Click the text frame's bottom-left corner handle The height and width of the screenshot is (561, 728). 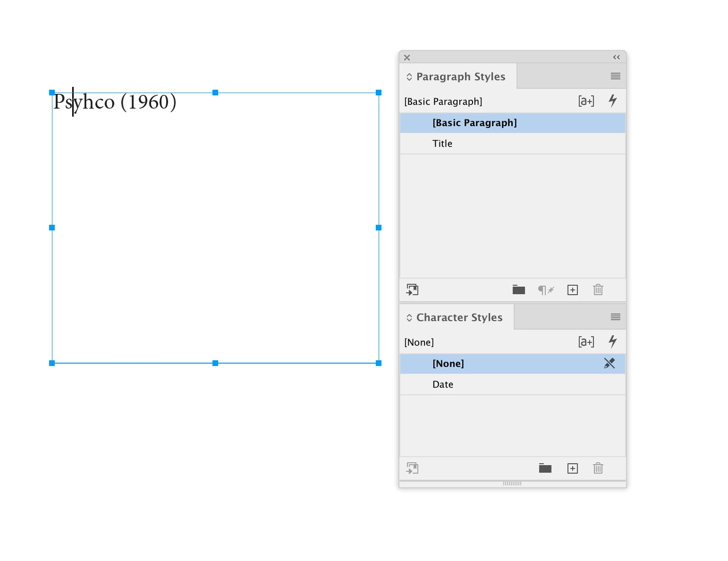pyautogui.click(x=52, y=363)
